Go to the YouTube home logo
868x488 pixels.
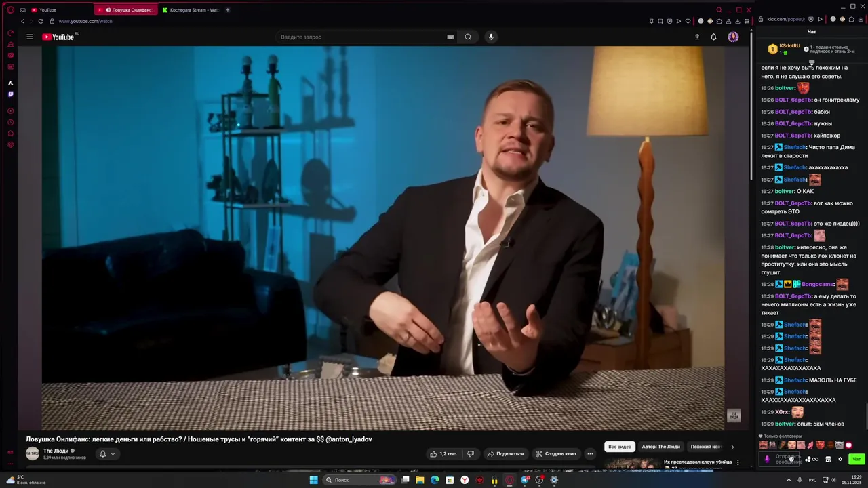(58, 37)
